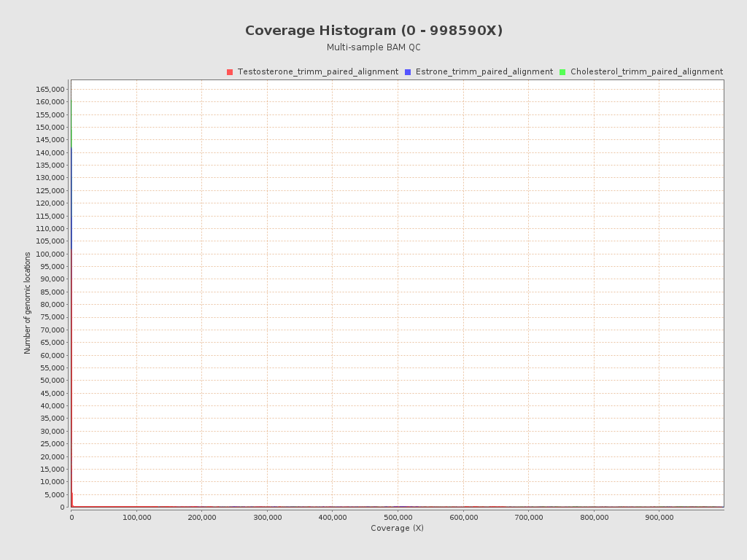Click the Multi-sample BAM QC subtitle
747x560 pixels.
[373, 47]
